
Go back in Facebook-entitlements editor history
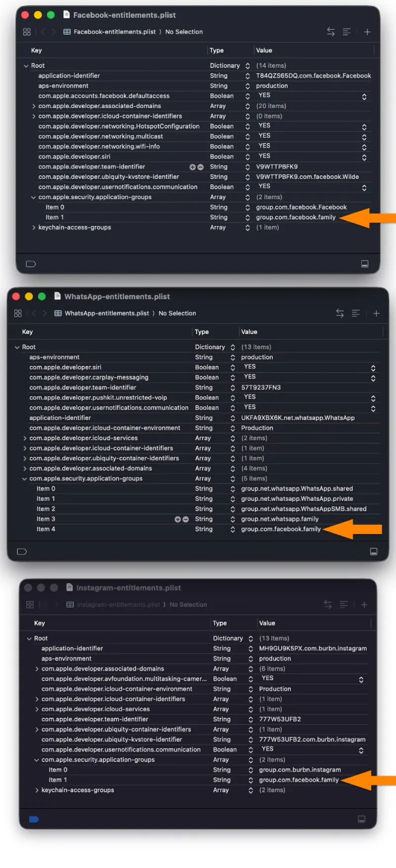coord(43,32)
